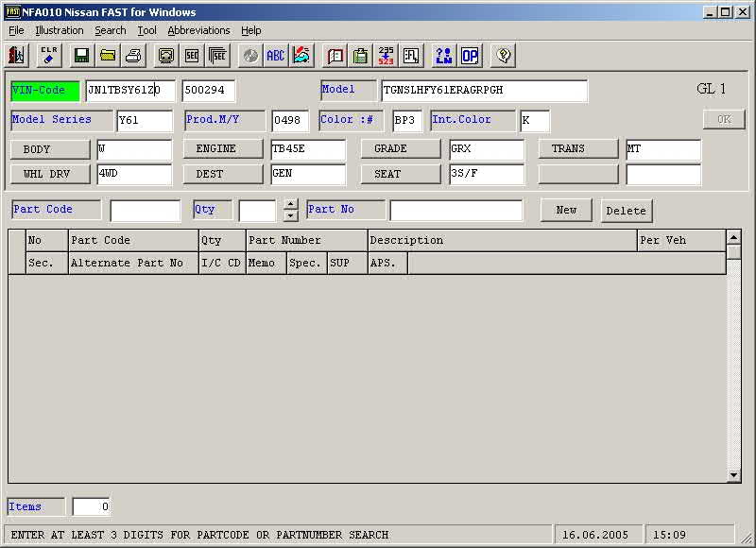This screenshot has width=756, height=548.
Task: Click the Items count field
Action: tap(91, 506)
